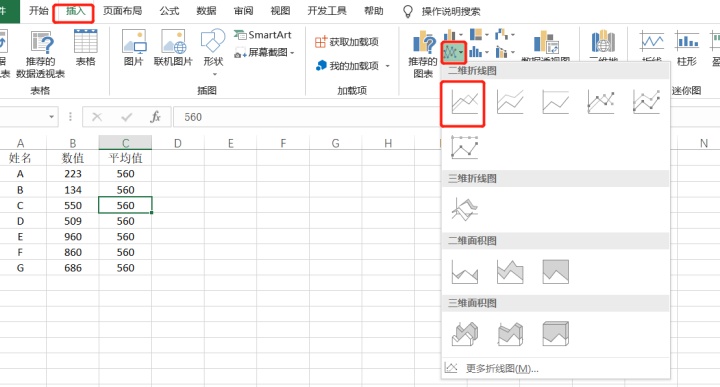Select the stacked line chart
This screenshot has width=720, height=387.
(510, 102)
